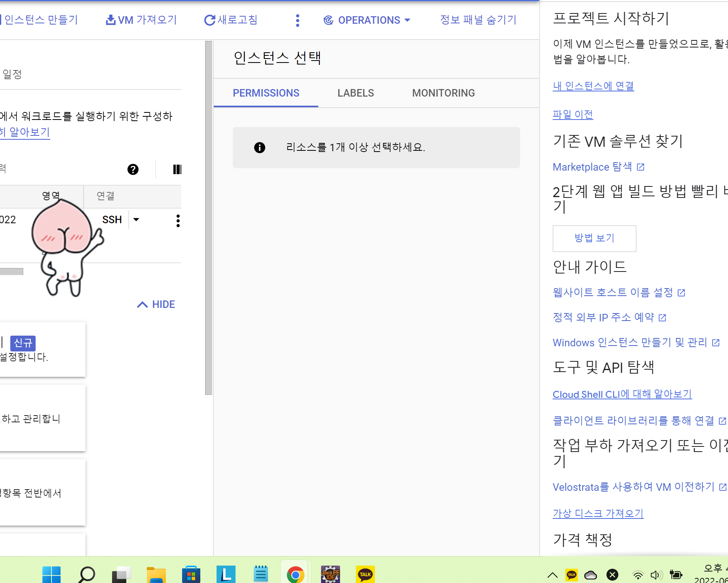Click the refresh (새로고침) button
The height and width of the screenshot is (583, 728).
(x=231, y=20)
